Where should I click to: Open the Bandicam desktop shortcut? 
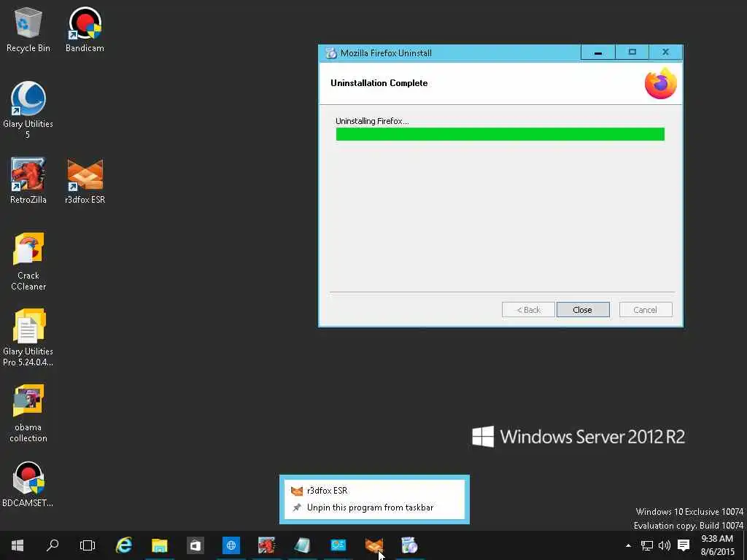coord(85,29)
